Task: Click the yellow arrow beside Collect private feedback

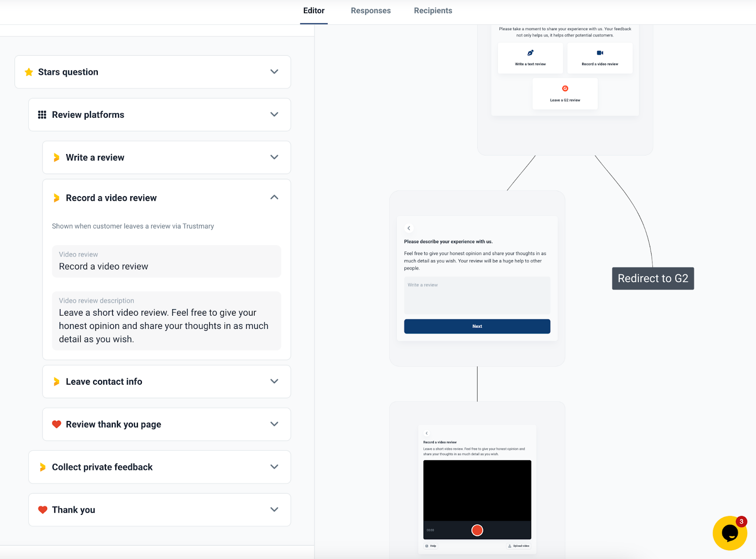Action: [43, 467]
